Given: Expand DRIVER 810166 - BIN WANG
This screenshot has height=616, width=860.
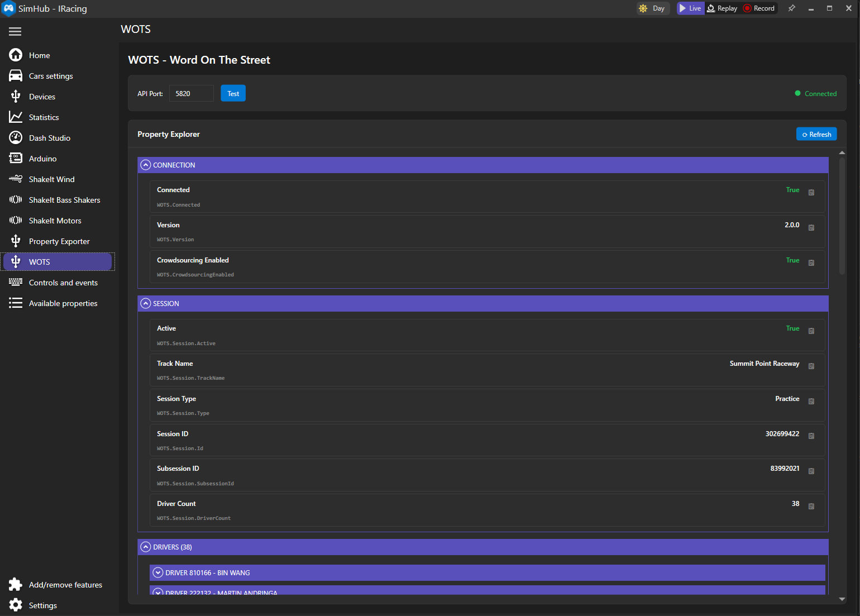Looking at the screenshot, I should (157, 572).
